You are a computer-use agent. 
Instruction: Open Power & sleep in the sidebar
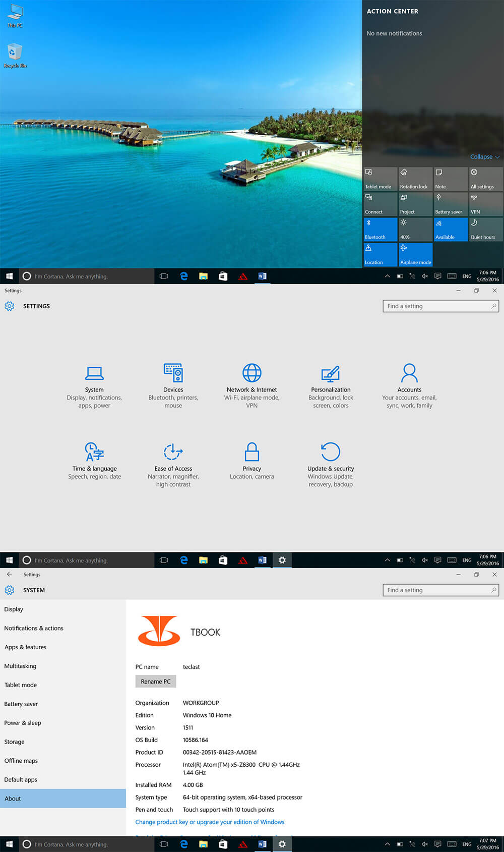point(23,723)
